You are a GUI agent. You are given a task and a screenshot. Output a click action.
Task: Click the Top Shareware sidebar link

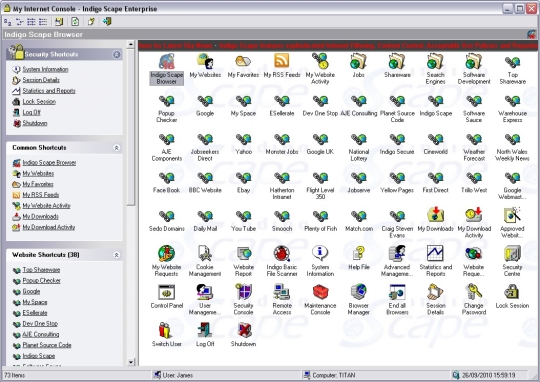click(41, 270)
